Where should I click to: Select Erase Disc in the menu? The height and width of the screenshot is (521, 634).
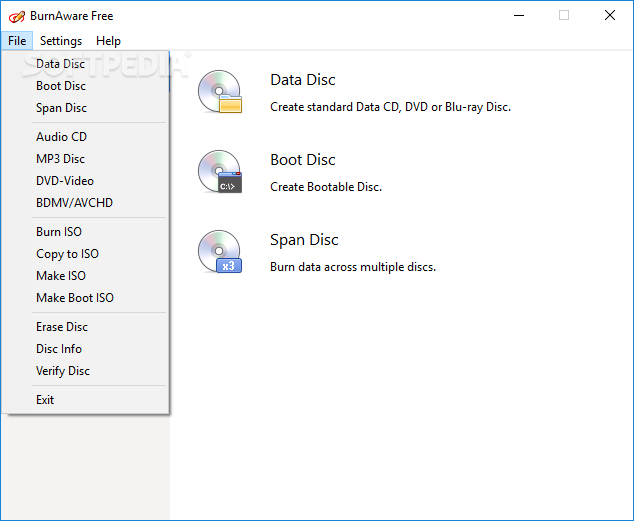85,327
